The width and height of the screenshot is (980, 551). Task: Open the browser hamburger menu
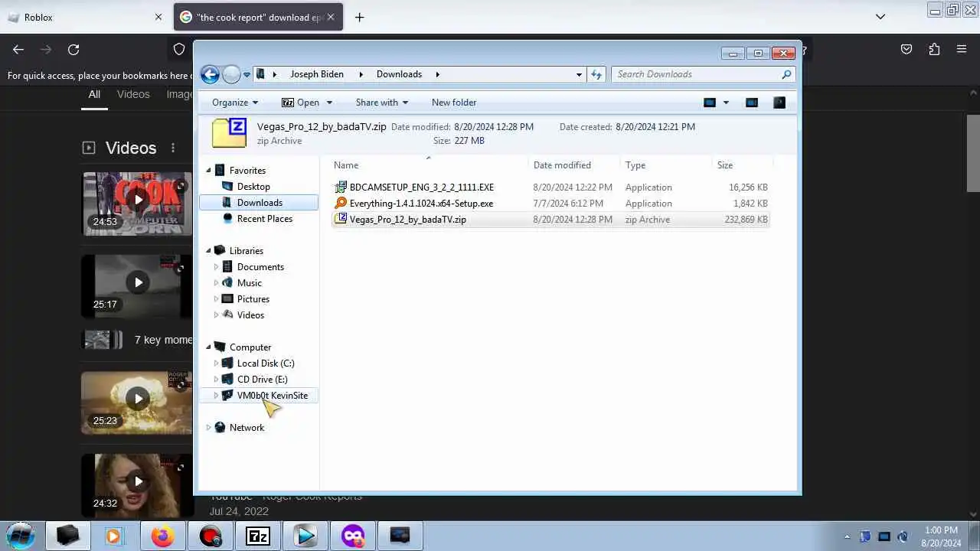click(x=962, y=49)
